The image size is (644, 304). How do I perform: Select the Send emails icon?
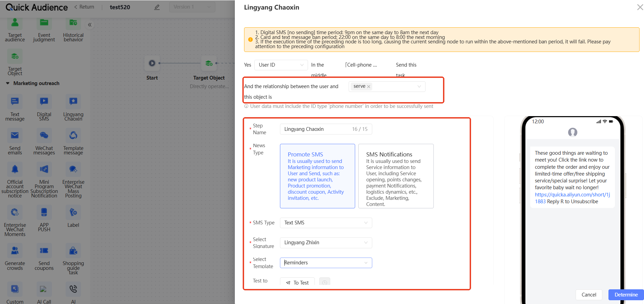click(15, 135)
